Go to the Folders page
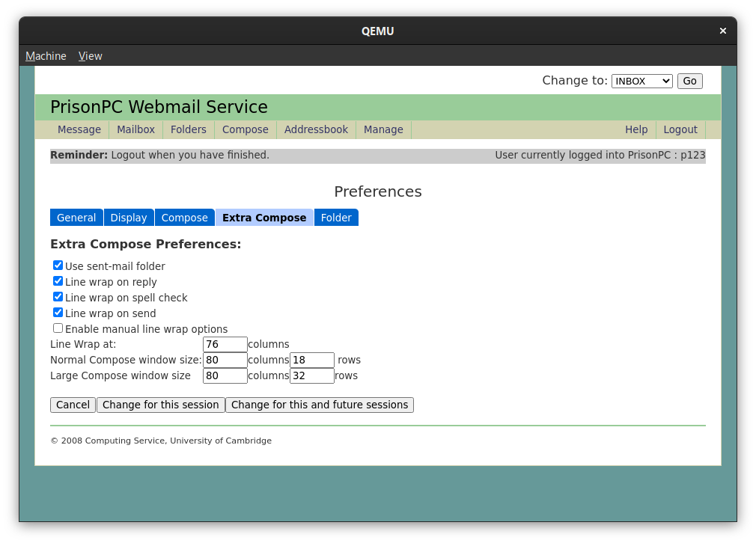This screenshot has width=756, height=543. [x=189, y=129]
